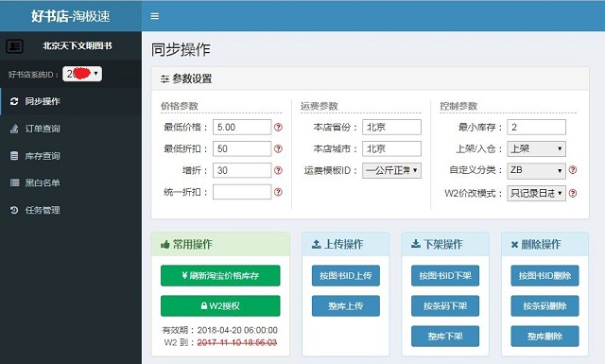Click 刷新淘宝价格库存 green button
The image size is (605, 364).
[x=220, y=276]
